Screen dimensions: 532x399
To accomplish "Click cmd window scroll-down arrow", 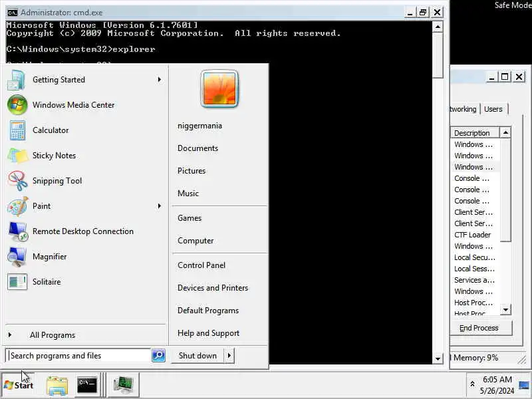I will coord(438,358).
